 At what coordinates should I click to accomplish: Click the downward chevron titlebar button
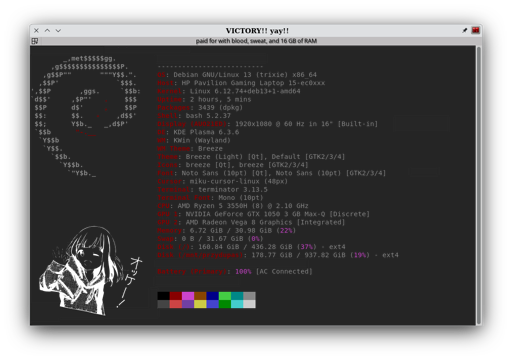point(58,30)
